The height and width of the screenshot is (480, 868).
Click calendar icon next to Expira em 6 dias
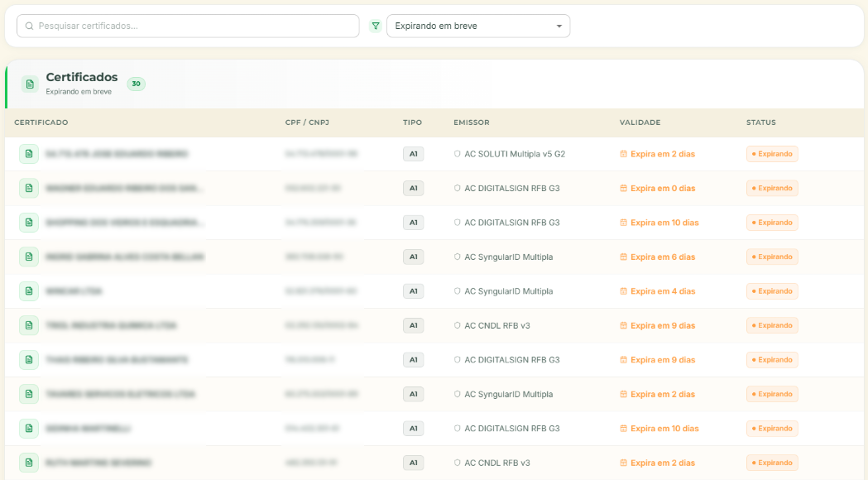coord(623,257)
